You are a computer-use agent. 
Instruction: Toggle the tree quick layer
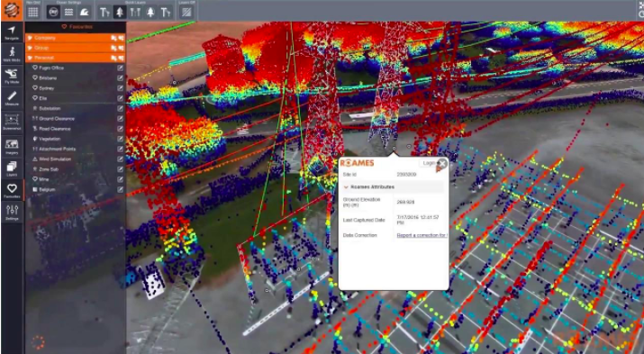click(x=120, y=12)
